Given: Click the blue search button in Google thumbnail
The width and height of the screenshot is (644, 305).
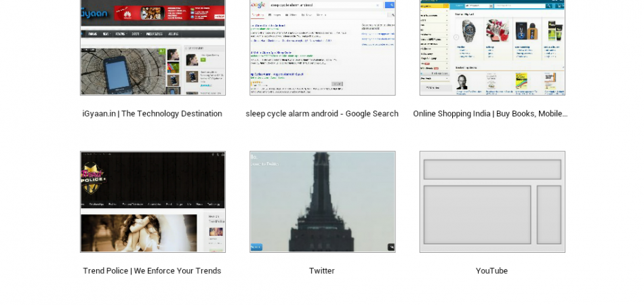Looking at the screenshot, I should pos(390,5).
